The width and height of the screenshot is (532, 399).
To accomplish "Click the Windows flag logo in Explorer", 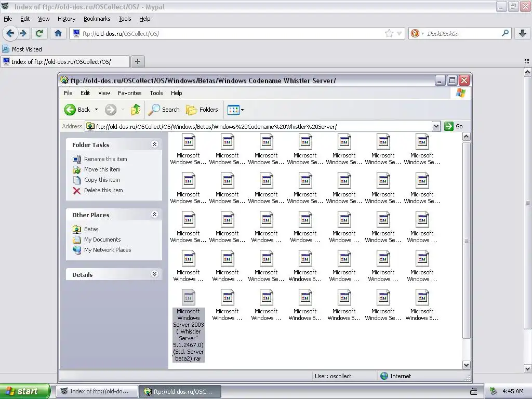I will pos(461,93).
